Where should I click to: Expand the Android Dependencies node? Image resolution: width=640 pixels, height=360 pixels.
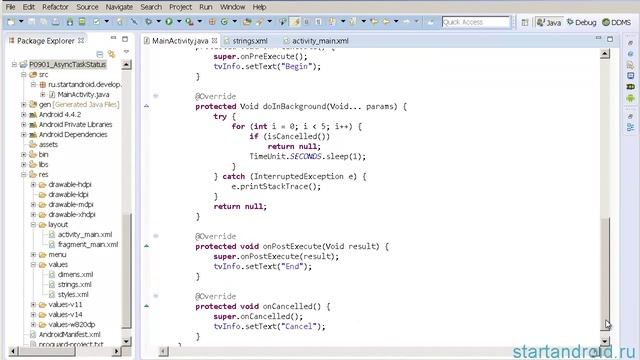pyautogui.click(x=24, y=135)
